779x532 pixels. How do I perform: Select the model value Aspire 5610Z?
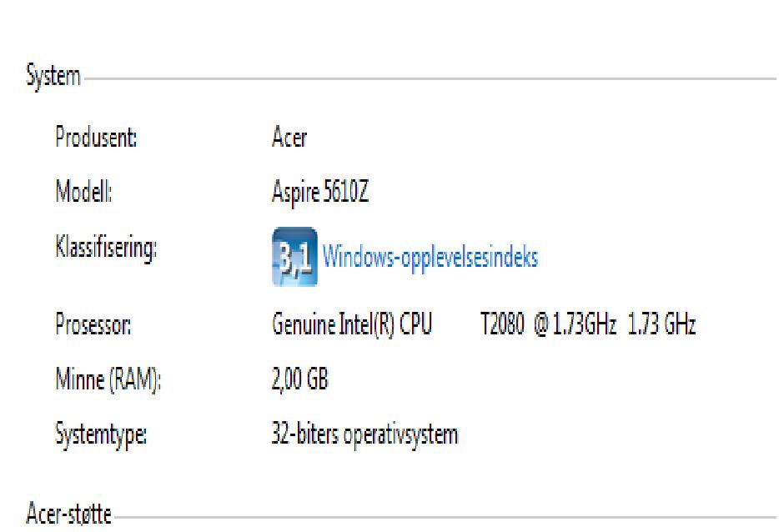click(x=320, y=192)
